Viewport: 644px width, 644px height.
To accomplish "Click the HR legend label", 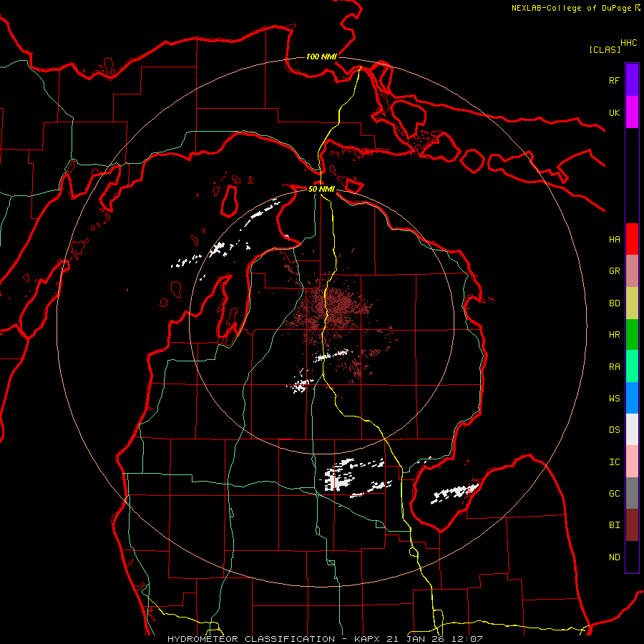I will 614,335.
